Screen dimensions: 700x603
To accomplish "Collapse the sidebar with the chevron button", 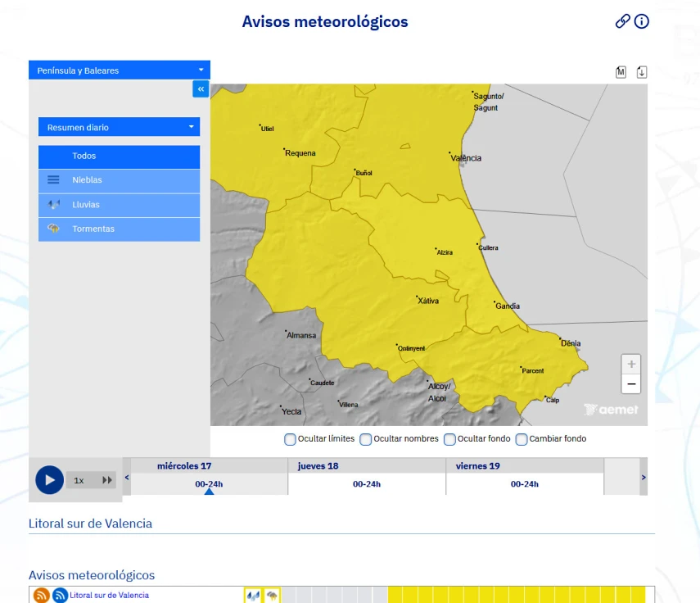I will point(201,89).
